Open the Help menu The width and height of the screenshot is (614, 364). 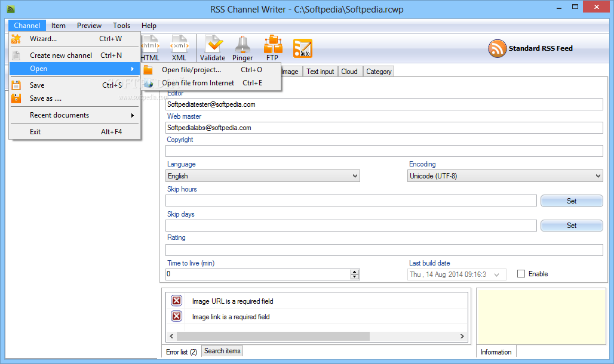point(149,26)
